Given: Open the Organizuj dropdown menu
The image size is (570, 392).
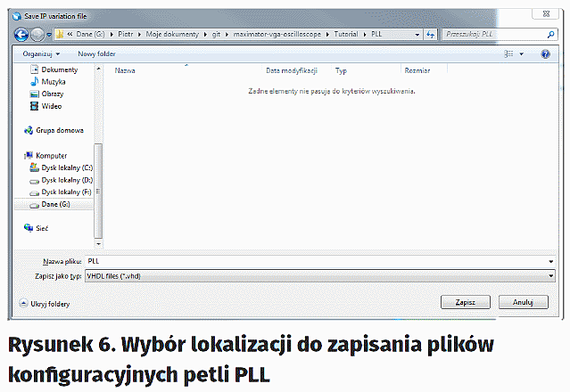Looking at the screenshot, I should point(42,54).
